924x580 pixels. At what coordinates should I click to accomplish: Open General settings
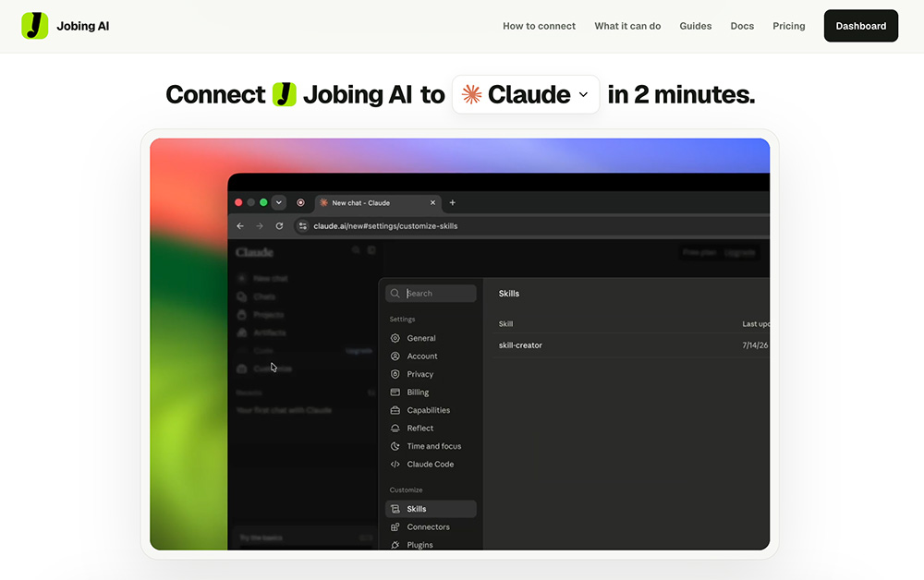[x=431, y=338]
